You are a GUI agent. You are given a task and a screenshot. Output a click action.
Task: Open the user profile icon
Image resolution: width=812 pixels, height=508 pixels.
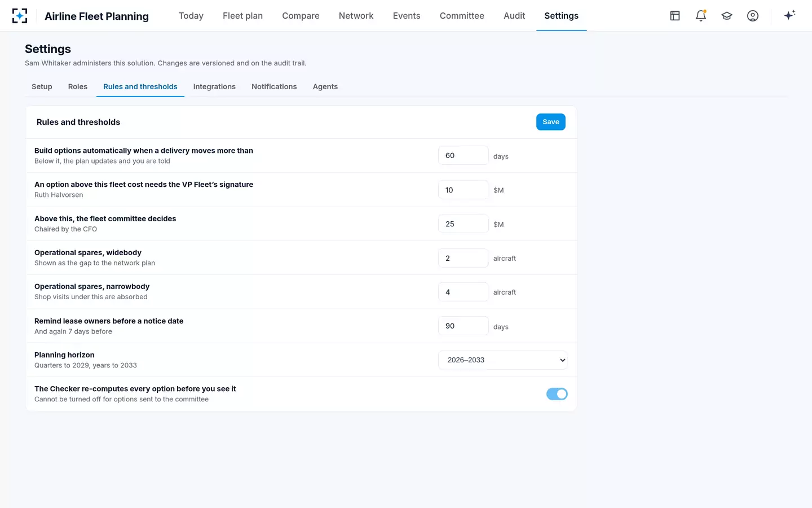point(753,16)
